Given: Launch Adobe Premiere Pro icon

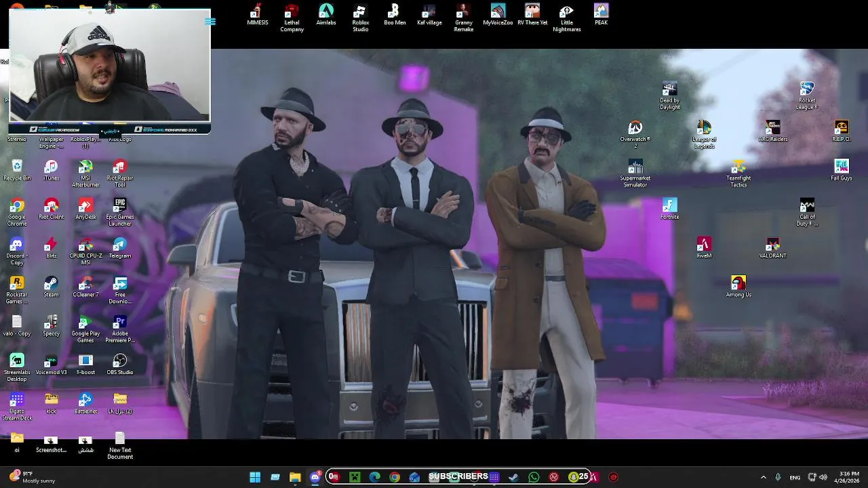Looking at the screenshot, I should pos(120,328).
